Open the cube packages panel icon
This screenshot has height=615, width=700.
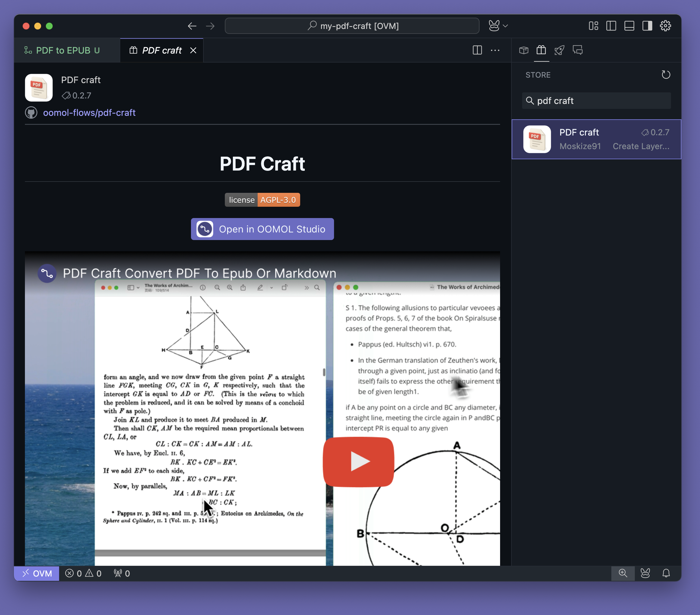pyautogui.click(x=523, y=50)
